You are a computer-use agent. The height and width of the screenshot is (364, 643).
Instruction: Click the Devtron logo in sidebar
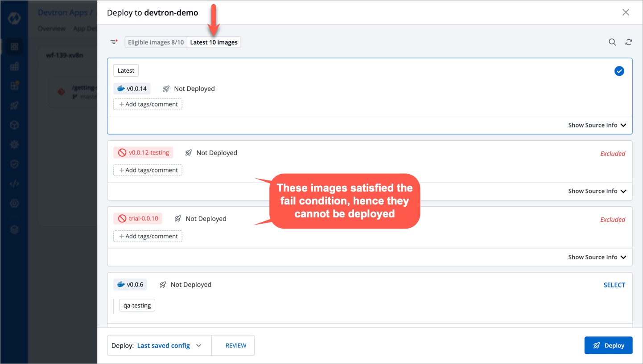[14, 19]
